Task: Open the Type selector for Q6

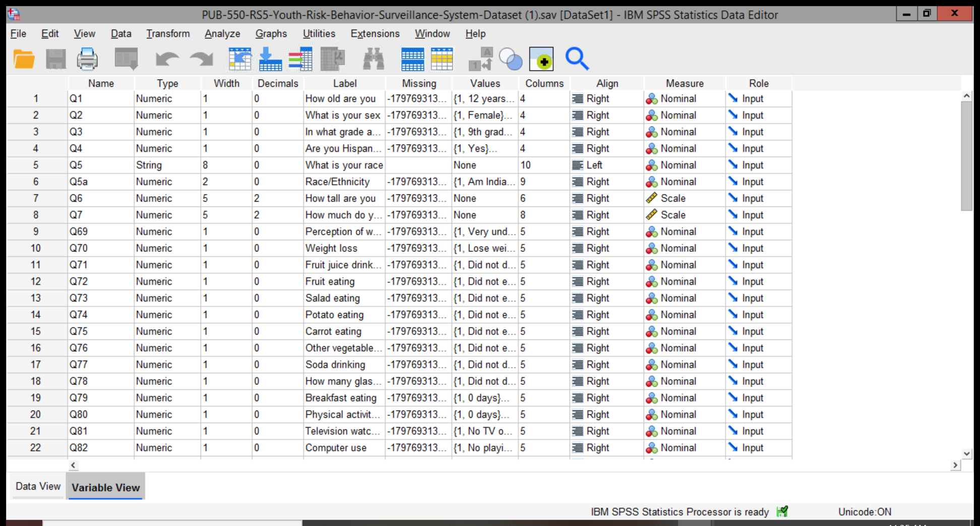Action: pyautogui.click(x=166, y=198)
